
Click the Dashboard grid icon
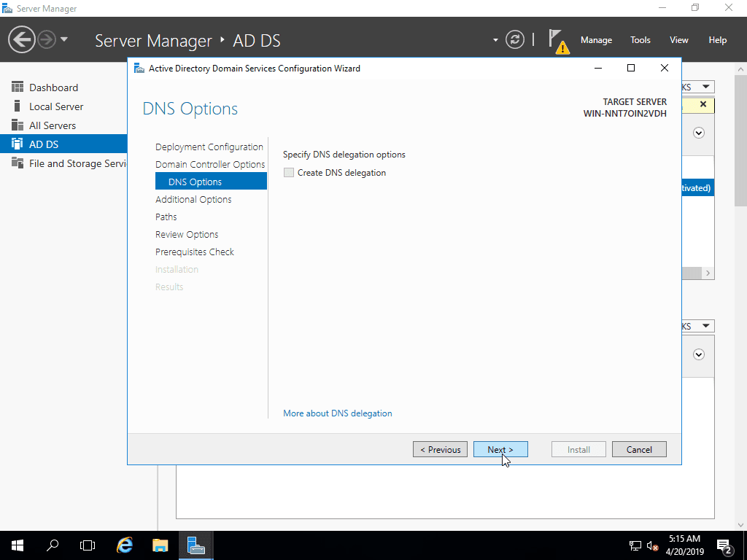click(18, 87)
